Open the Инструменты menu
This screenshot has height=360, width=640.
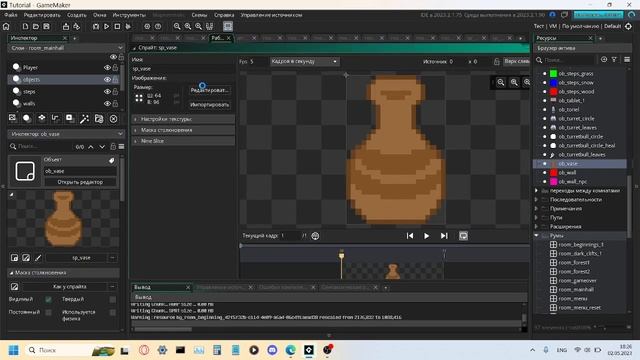click(129, 15)
